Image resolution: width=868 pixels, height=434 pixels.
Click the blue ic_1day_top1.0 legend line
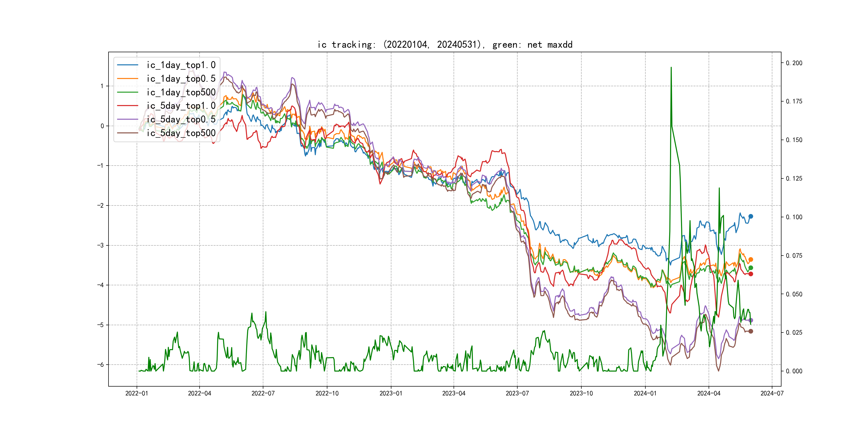[127, 65]
